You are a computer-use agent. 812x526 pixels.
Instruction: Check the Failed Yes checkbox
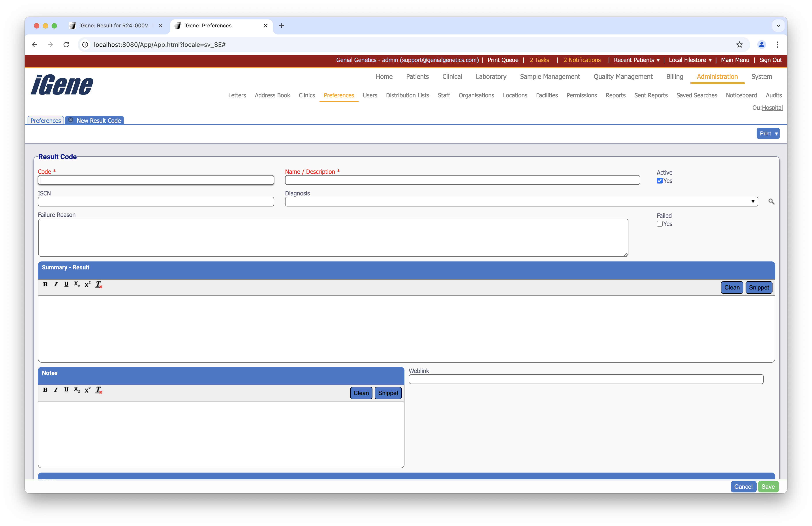660,224
